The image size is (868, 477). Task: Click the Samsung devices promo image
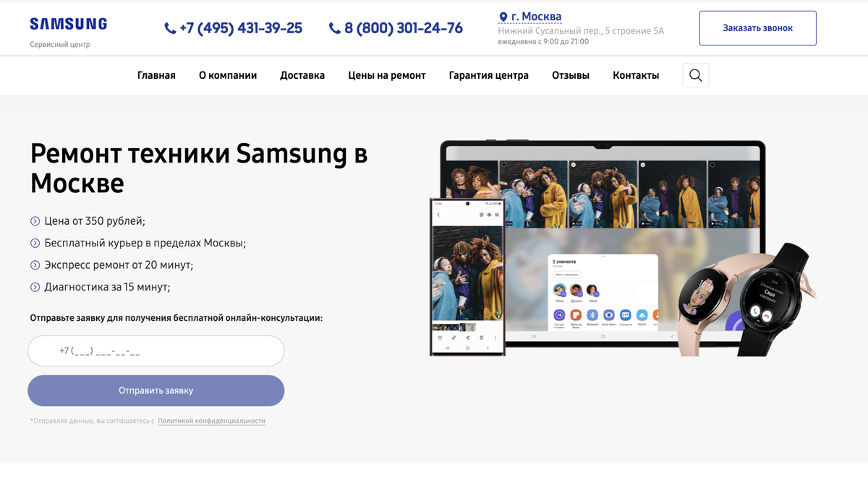click(x=622, y=247)
